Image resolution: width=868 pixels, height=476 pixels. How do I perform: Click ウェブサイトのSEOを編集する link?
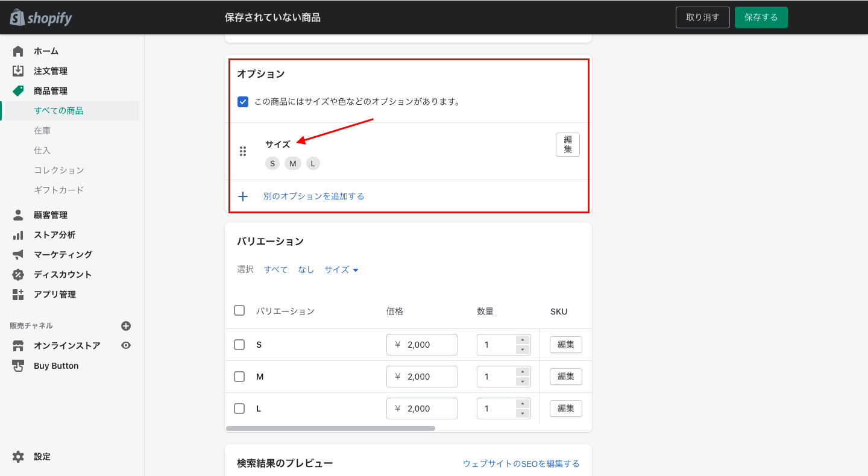click(521, 463)
